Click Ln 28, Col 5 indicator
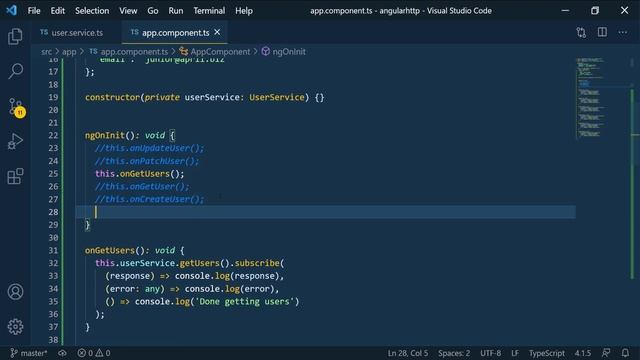Viewport: 640px width, 360px height. coord(408,353)
